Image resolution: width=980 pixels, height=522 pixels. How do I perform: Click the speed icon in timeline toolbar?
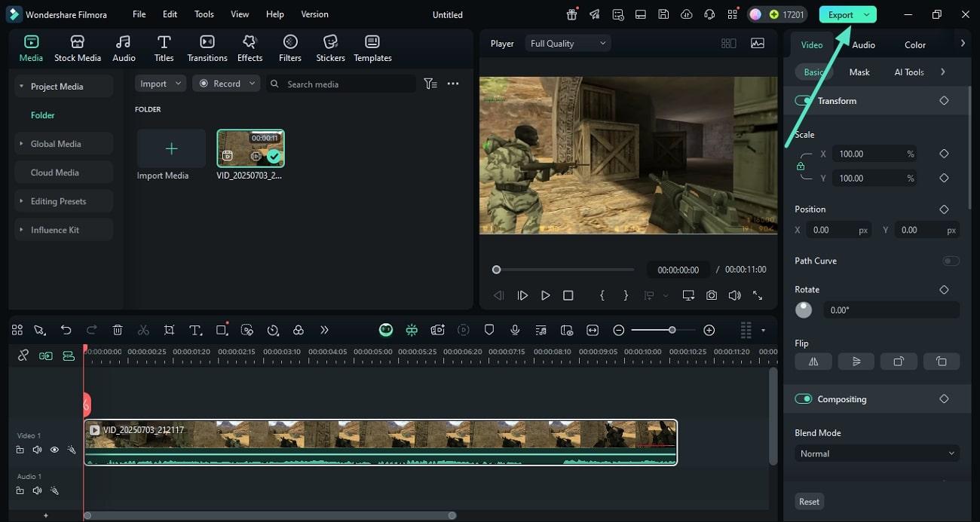pyautogui.click(x=273, y=330)
